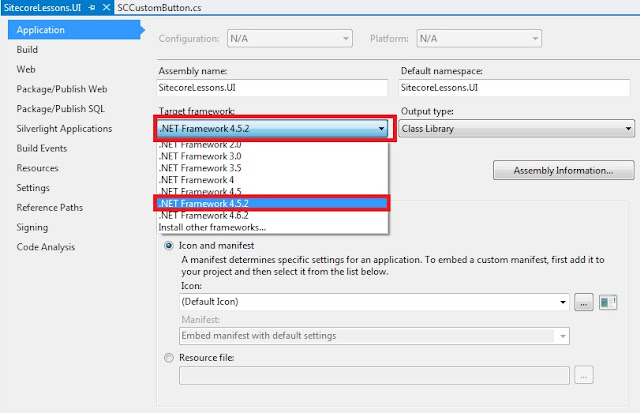Open the Code Analysis settings page
Screen dimensions: 640x413
pyautogui.click(x=46, y=246)
